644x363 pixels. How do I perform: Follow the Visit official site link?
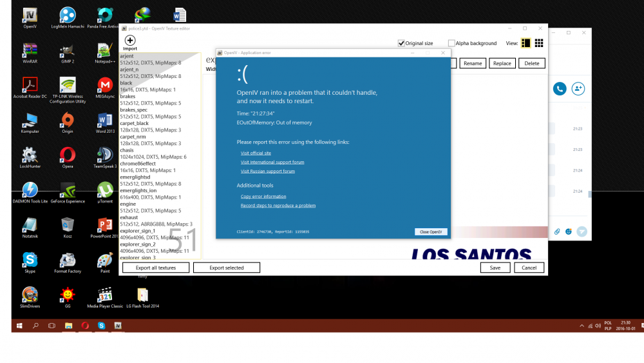[256, 153]
